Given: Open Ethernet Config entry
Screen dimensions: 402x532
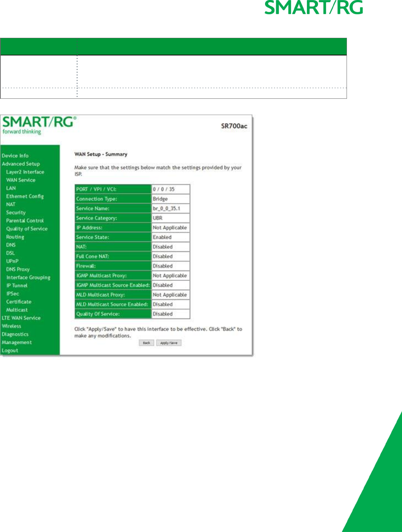Looking at the screenshot, I should point(25,196).
